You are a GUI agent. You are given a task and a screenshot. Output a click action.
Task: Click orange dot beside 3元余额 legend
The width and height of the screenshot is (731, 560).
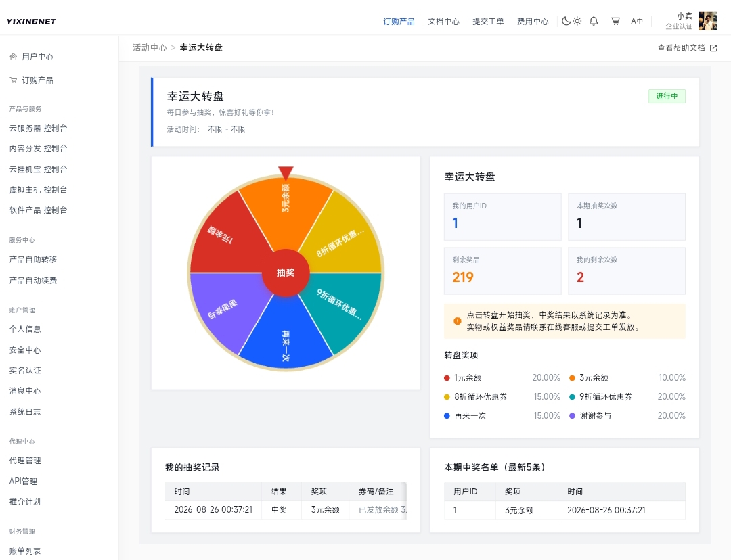point(572,378)
